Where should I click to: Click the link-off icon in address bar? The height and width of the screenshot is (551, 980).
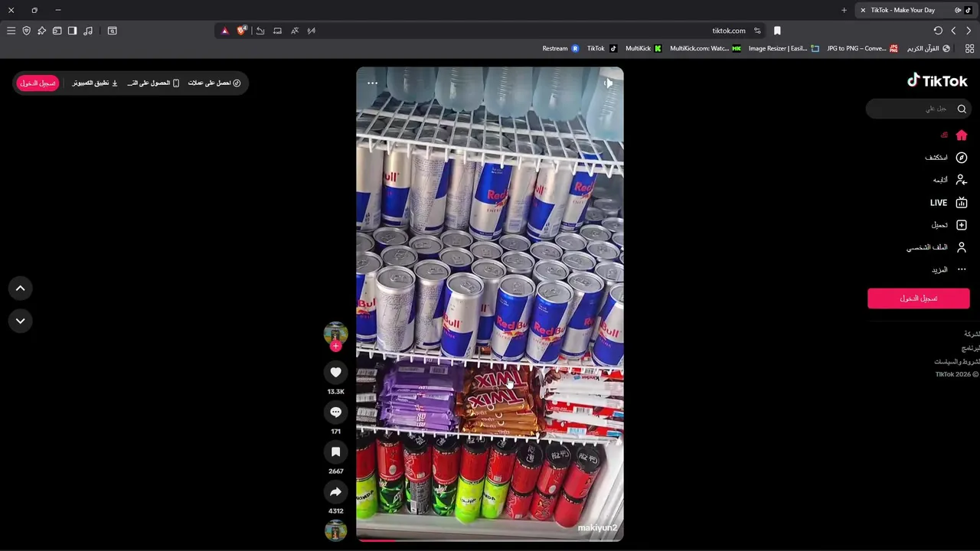click(x=312, y=31)
